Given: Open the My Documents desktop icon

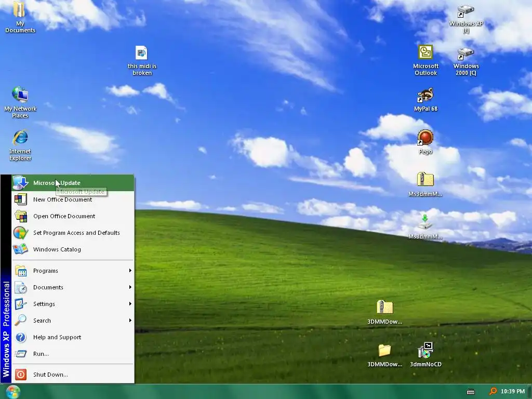Looking at the screenshot, I should pyautogui.click(x=20, y=17).
